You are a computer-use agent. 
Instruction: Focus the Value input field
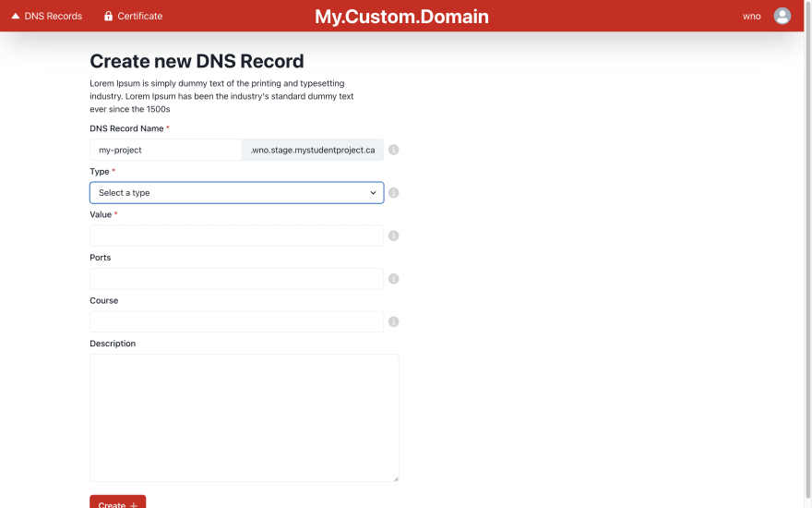coord(236,236)
